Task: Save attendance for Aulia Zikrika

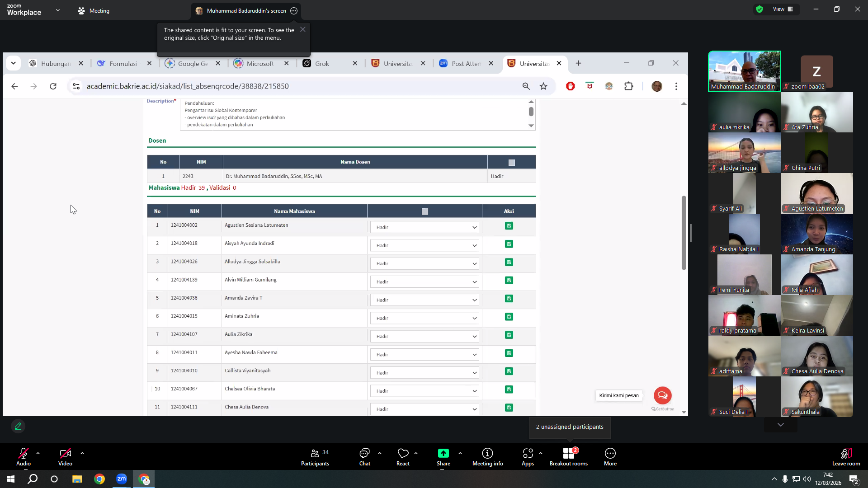Action: tap(509, 335)
